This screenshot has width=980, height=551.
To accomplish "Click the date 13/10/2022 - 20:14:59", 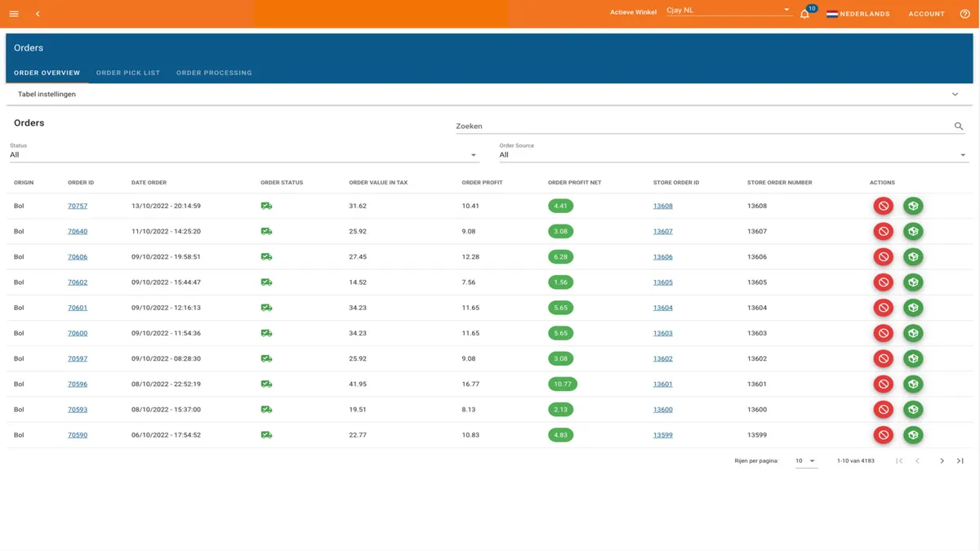I will [166, 206].
